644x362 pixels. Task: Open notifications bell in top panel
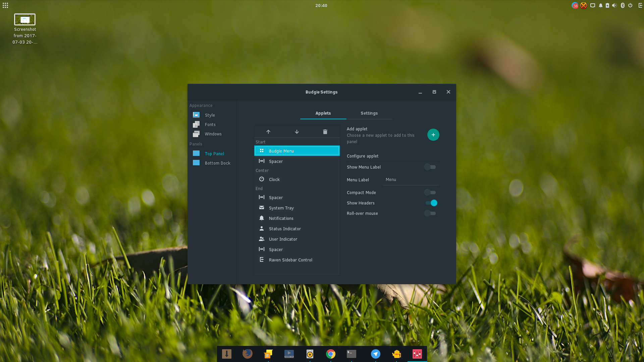point(601,5)
